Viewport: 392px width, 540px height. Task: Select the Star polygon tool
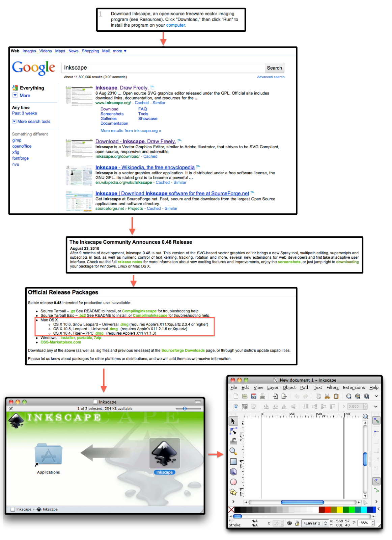tap(233, 492)
